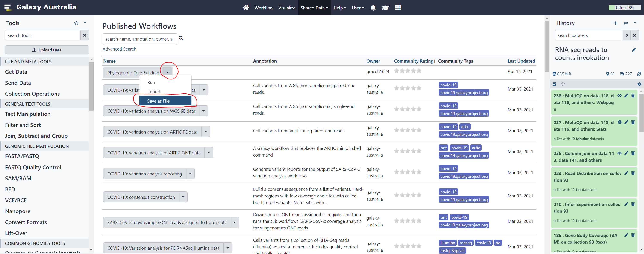
Task: Refresh history using refresh icon
Action: point(639,74)
